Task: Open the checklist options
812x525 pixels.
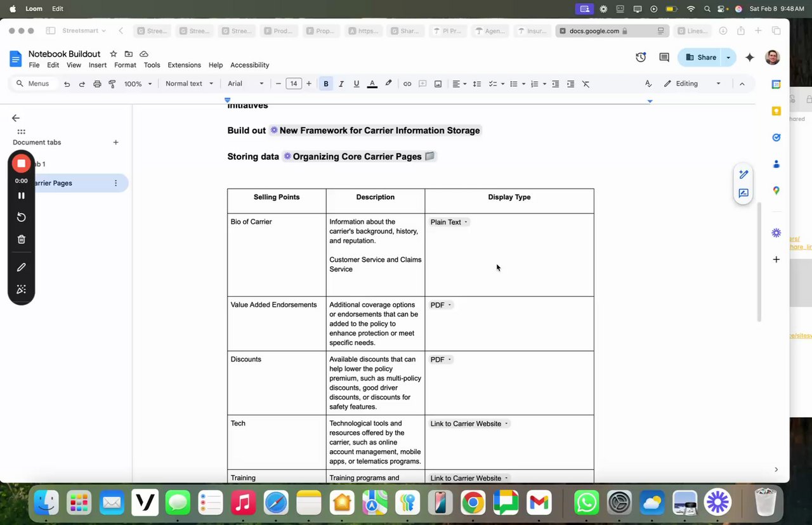Action: (496, 84)
